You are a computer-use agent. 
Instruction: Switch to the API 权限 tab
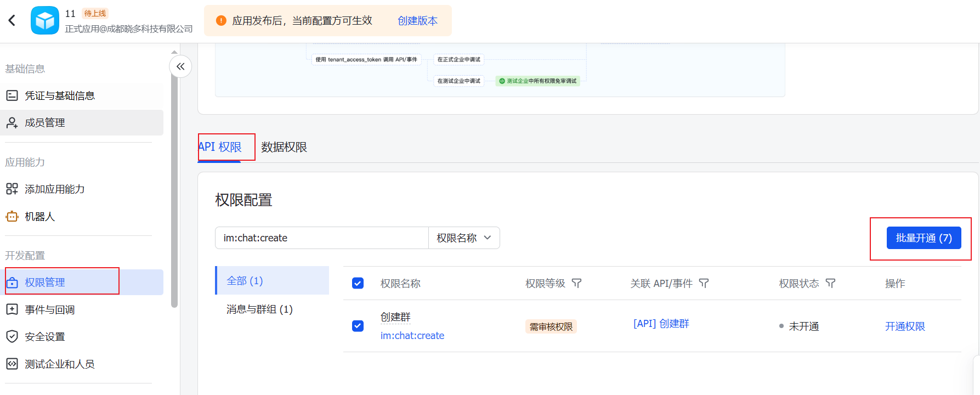click(220, 147)
